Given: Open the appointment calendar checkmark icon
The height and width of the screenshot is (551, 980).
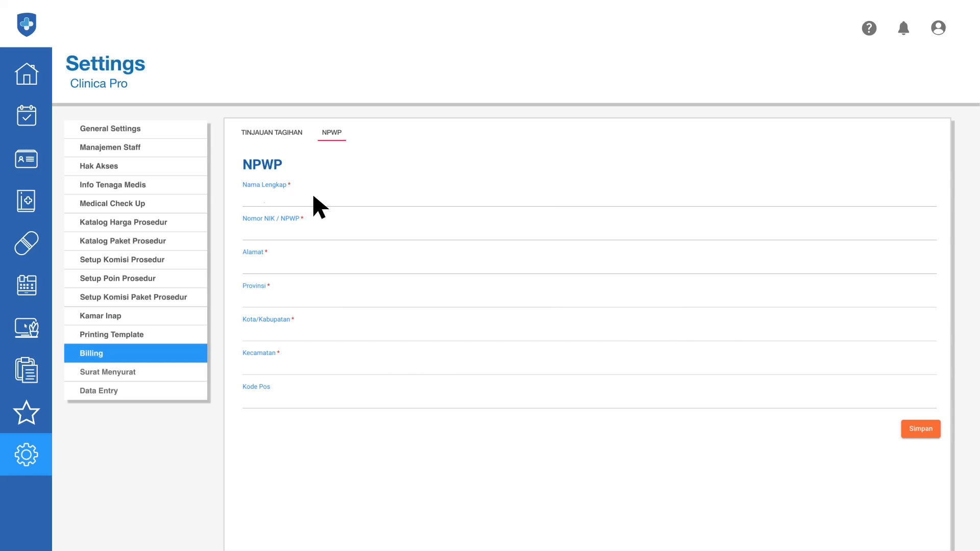Looking at the screenshot, I should point(26,116).
